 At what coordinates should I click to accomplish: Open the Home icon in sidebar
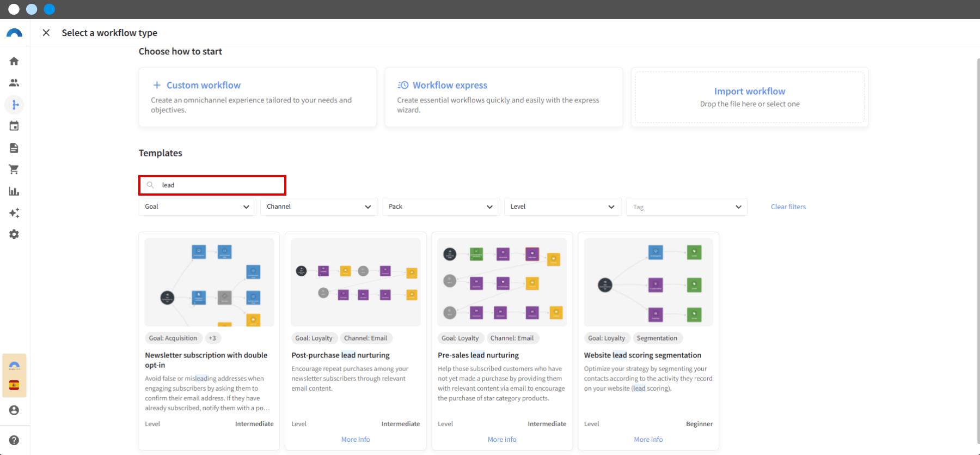click(x=14, y=61)
